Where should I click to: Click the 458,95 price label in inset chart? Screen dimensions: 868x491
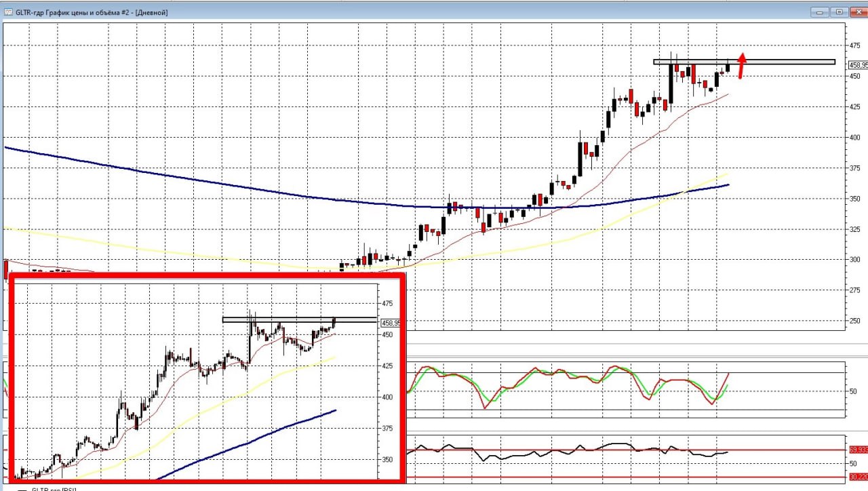(391, 323)
